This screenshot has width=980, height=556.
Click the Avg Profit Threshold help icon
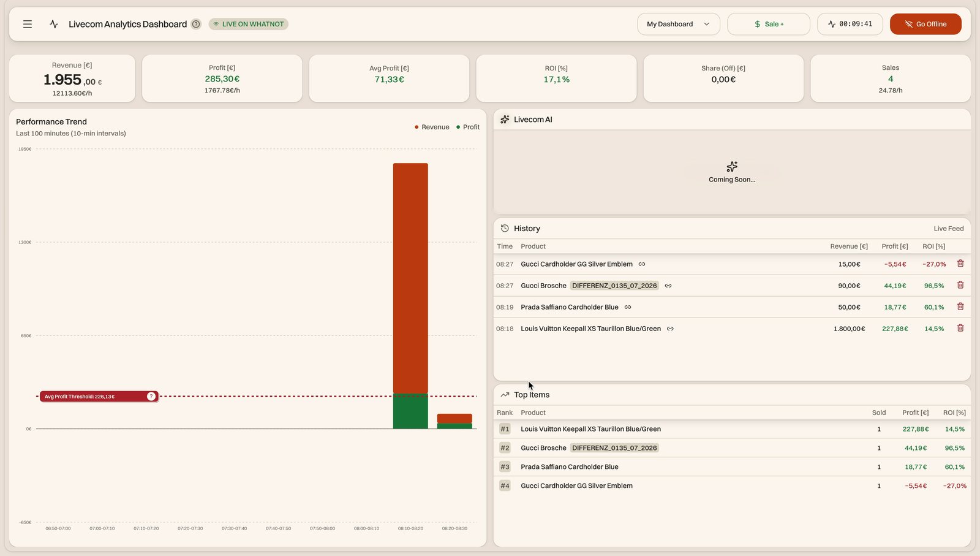pyautogui.click(x=151, y=397)
